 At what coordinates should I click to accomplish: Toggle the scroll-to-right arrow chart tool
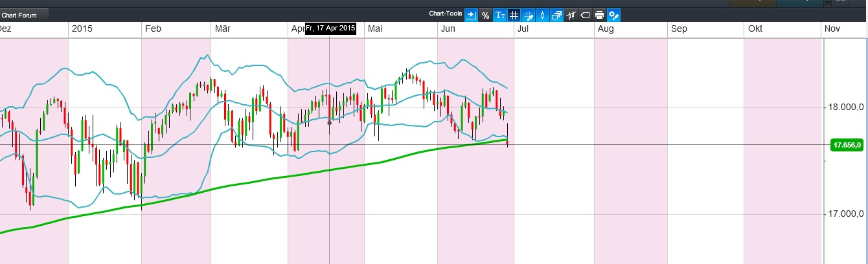(471, 15)
